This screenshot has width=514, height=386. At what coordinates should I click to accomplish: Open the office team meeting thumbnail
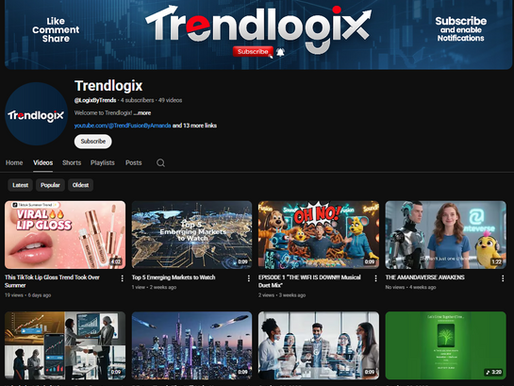[319, 346]
